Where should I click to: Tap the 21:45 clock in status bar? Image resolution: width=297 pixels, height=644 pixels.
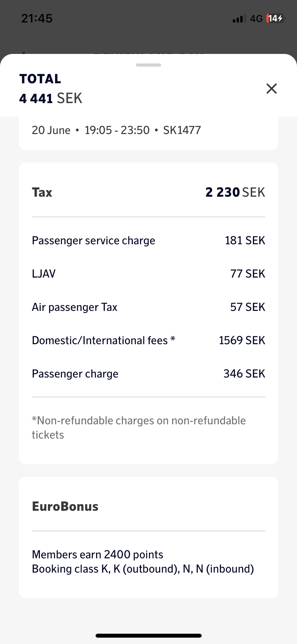coord(37,18)
